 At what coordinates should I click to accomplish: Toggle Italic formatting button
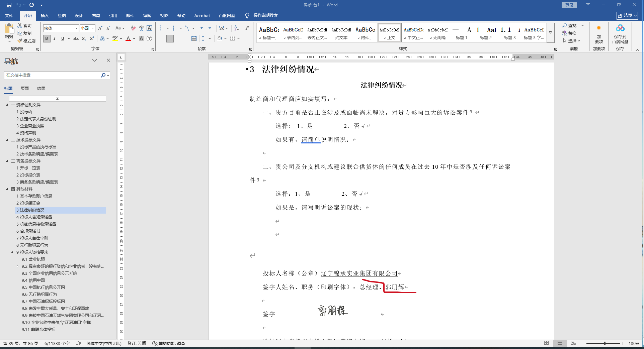[55, 38]
